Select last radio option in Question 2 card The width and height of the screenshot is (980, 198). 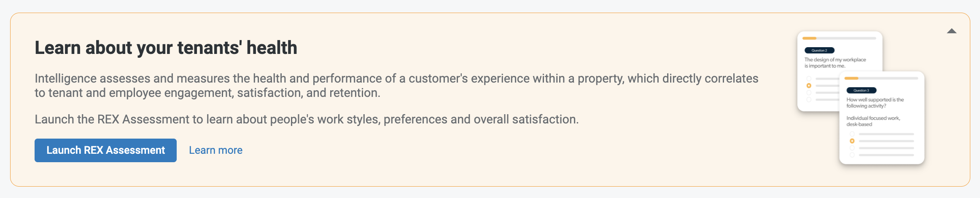click(809, 100)
